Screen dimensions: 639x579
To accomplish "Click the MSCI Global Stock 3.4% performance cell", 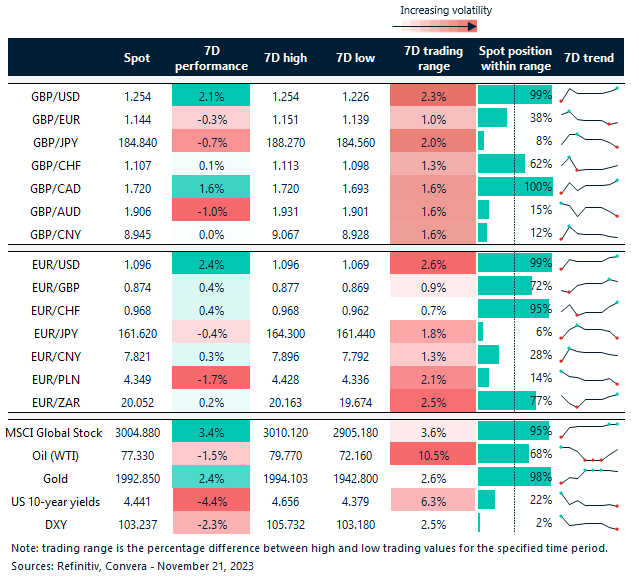I will (210, 432).
